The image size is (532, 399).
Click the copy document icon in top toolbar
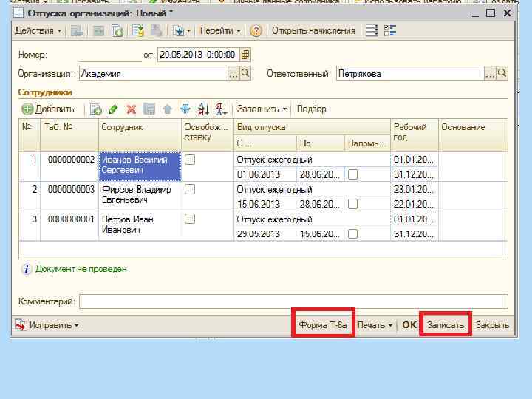(x=117, y=31)
